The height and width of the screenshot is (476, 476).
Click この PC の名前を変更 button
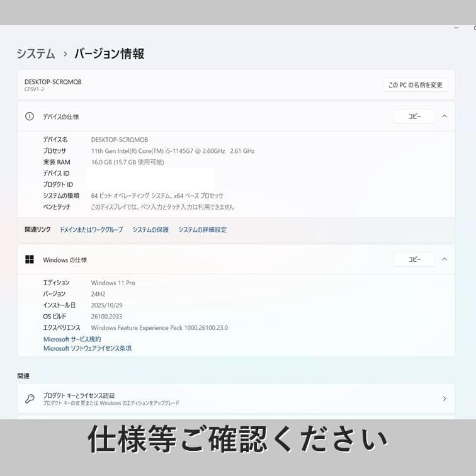(416, 85)
